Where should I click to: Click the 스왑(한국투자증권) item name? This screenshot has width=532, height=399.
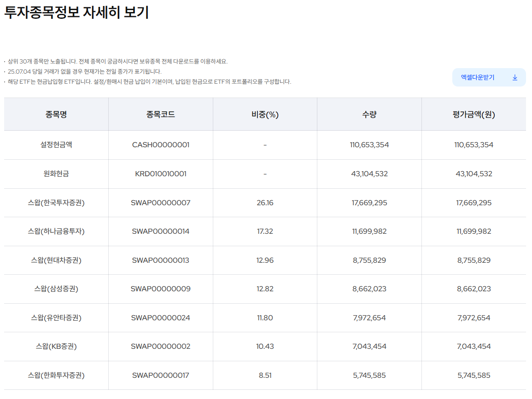click(55, 202)
